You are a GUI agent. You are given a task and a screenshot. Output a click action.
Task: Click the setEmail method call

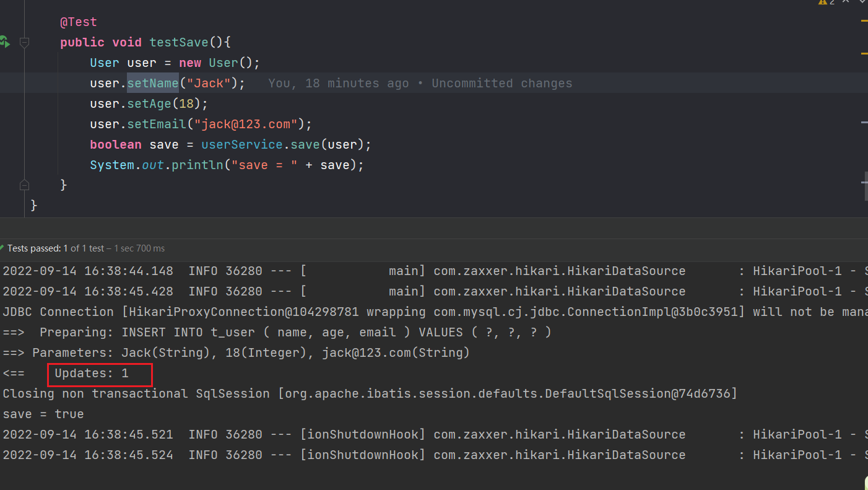click(x=157, y=124)
